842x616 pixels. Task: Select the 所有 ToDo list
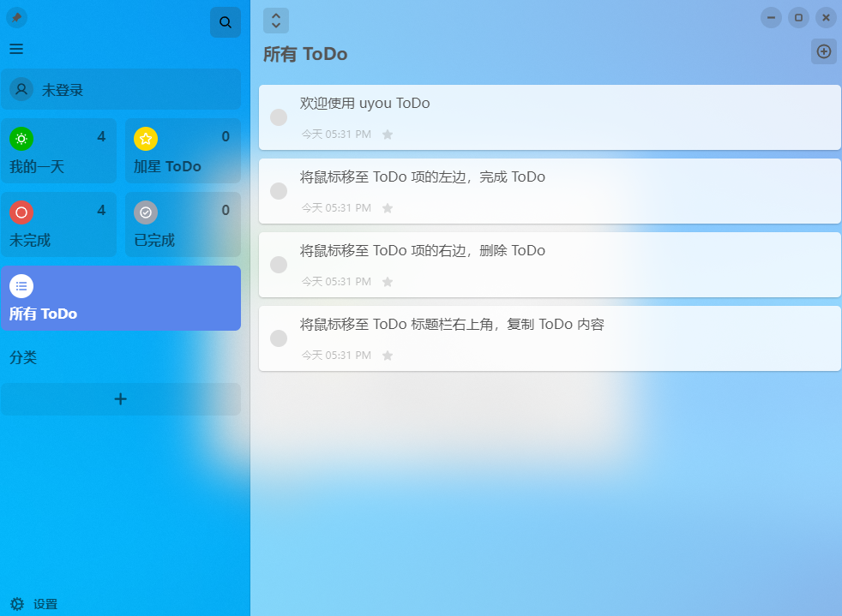[x=121, y=298]
